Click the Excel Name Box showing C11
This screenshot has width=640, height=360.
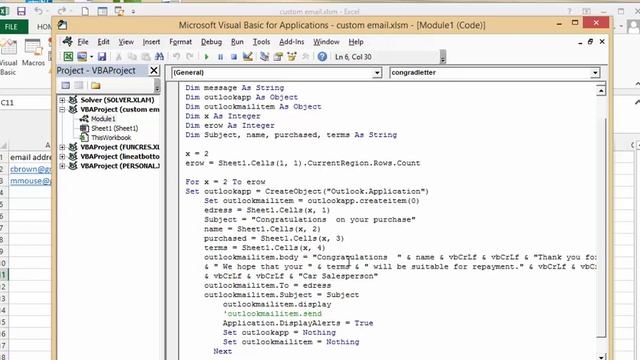25,102
